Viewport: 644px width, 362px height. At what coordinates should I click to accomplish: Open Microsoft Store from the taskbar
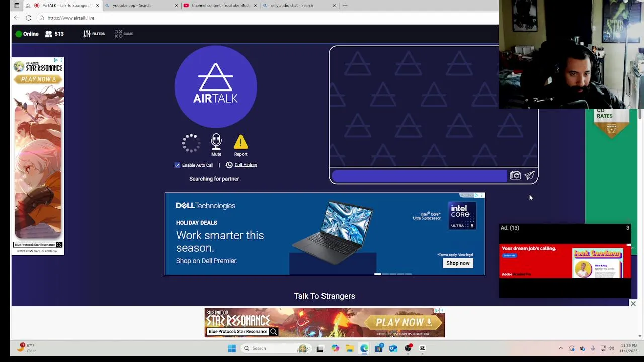point(379,348)
